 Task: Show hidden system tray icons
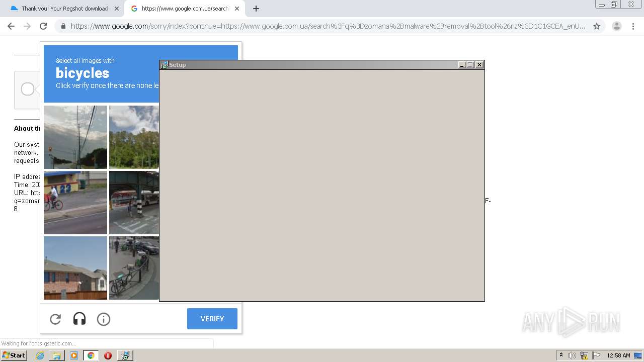coord(561,355)
